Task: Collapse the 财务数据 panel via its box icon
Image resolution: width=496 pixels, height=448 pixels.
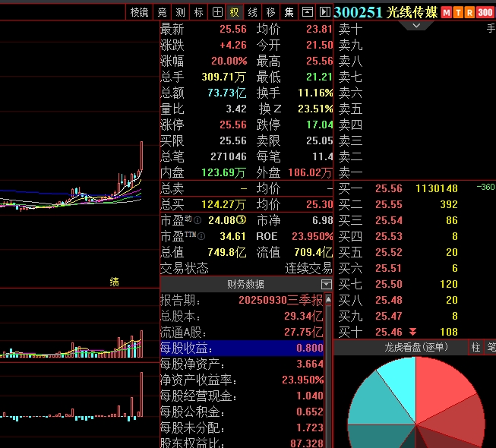Action: (x=327, y=284)
